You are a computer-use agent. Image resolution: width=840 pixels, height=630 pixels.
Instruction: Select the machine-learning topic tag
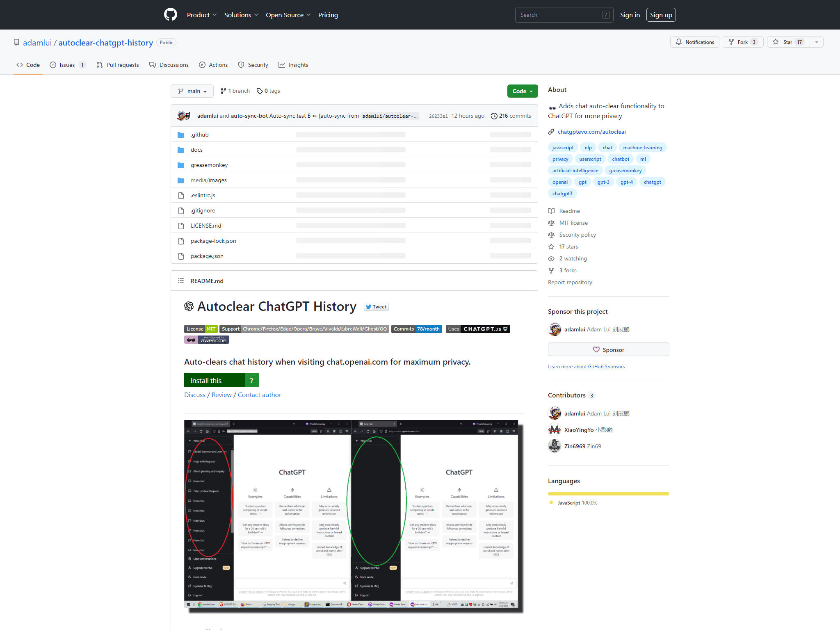pyautogui.click(x=642, y=148)
